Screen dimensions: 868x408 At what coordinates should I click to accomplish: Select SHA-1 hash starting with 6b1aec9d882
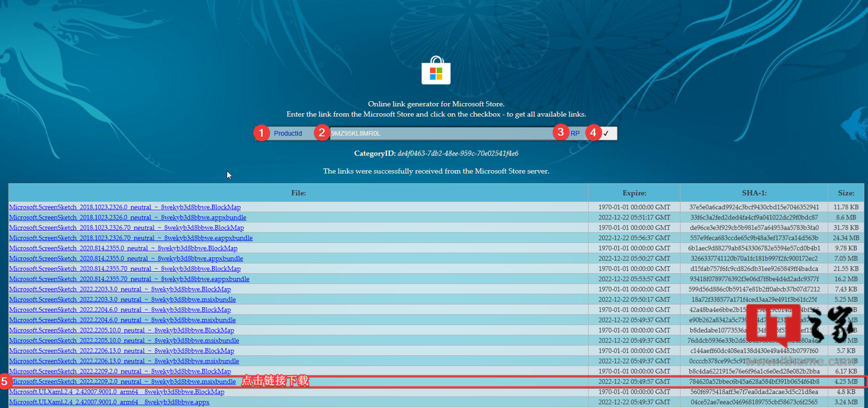pos(754,248)
